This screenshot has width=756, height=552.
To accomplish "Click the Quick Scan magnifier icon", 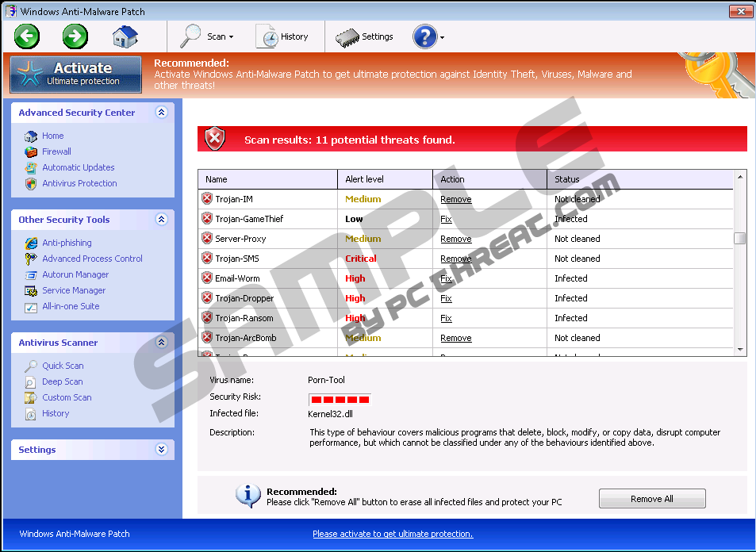I will (31, 366).
